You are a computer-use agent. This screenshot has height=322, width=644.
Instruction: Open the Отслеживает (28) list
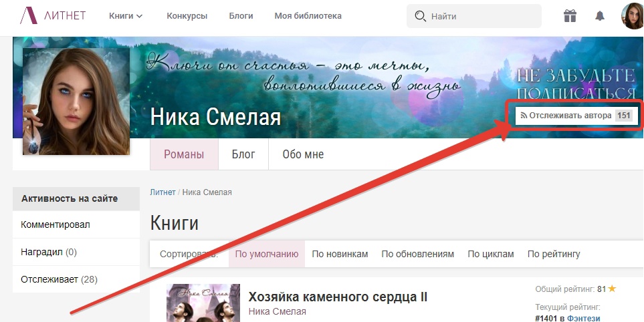(59, 279)
